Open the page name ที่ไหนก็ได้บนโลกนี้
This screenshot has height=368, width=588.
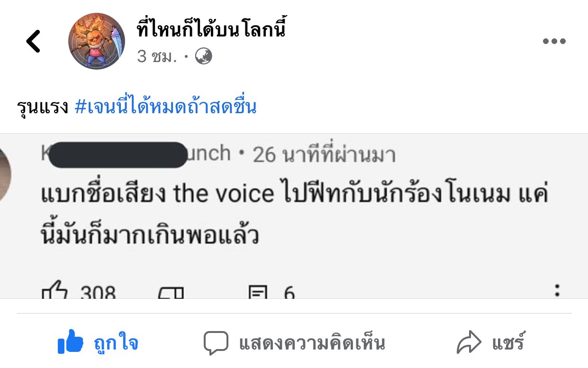point(211,30)
